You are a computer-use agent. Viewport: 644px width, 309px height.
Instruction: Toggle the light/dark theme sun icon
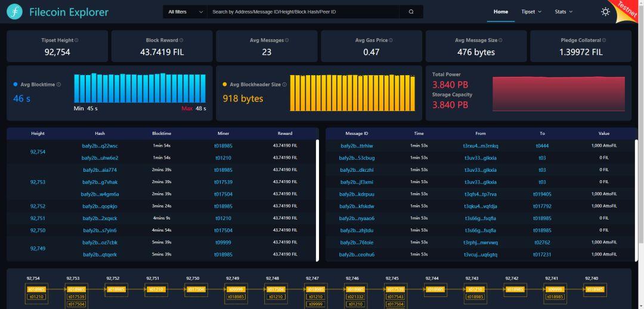point(605,12)
